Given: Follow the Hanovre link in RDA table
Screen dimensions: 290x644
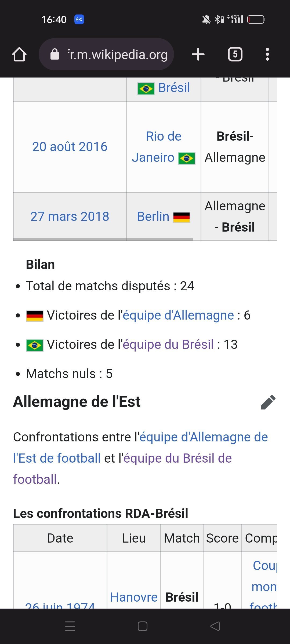Looking at the screenshot, I should [134, 597].
